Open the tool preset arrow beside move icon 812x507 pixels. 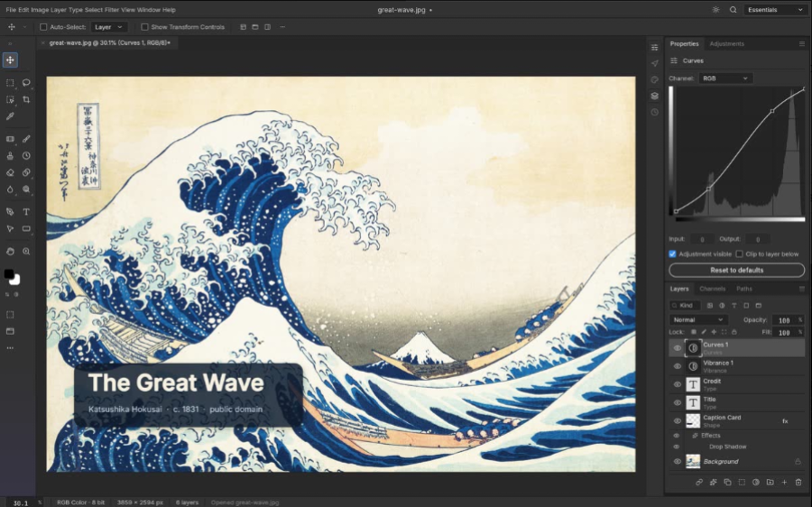[x=24, y=27]
